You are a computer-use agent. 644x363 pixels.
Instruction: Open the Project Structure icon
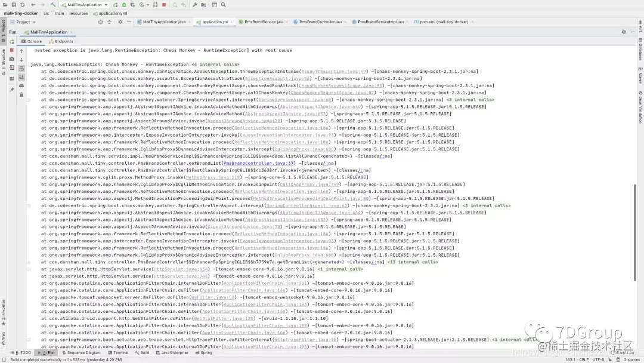[203, 5]
